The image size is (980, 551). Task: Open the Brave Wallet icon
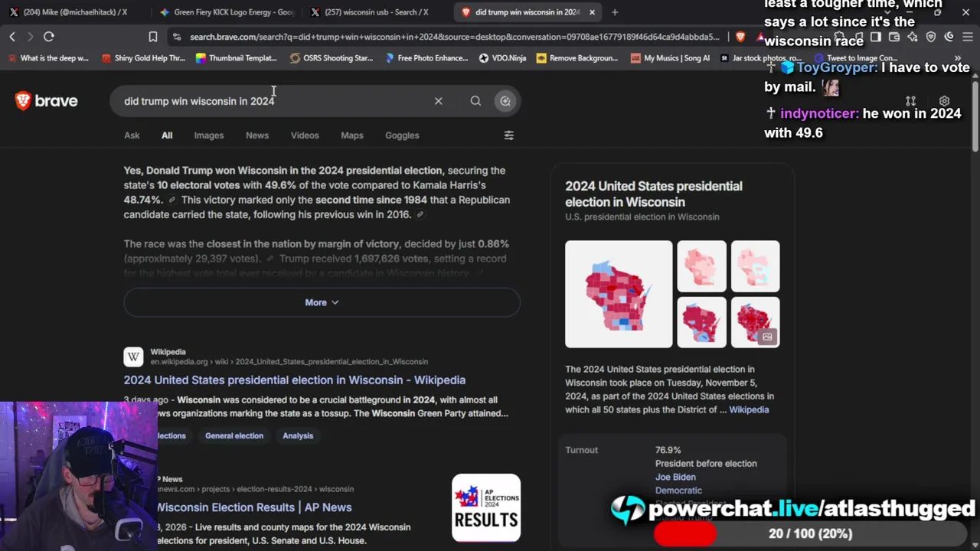pyautogui.click(x=894, y=37)
